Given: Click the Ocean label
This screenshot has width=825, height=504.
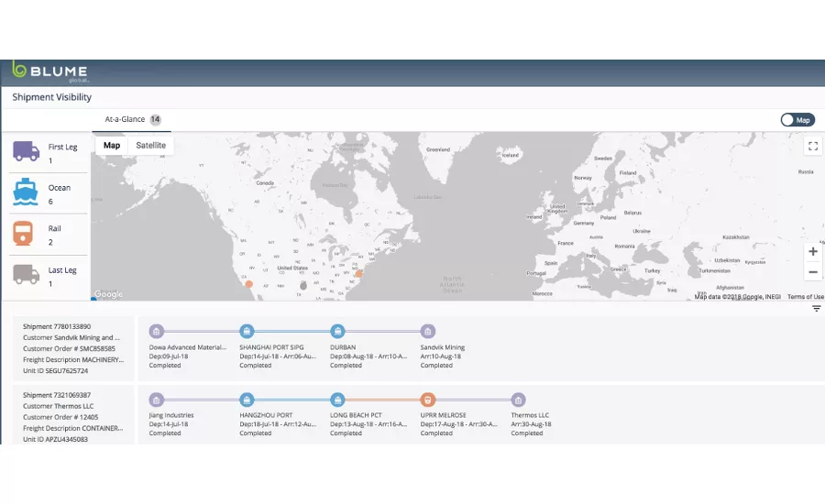Looking at the screenshot, I should pyautogui.click(x=59, y=188).
